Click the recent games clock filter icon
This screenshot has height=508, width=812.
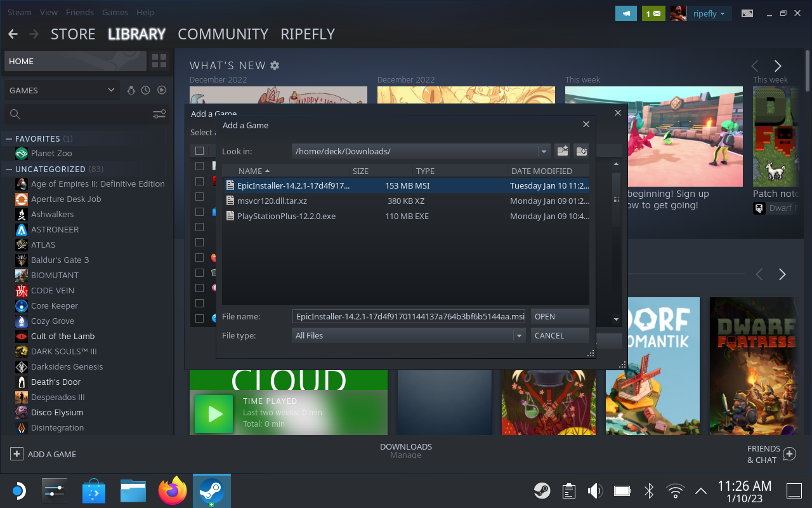tap(147, 90)
